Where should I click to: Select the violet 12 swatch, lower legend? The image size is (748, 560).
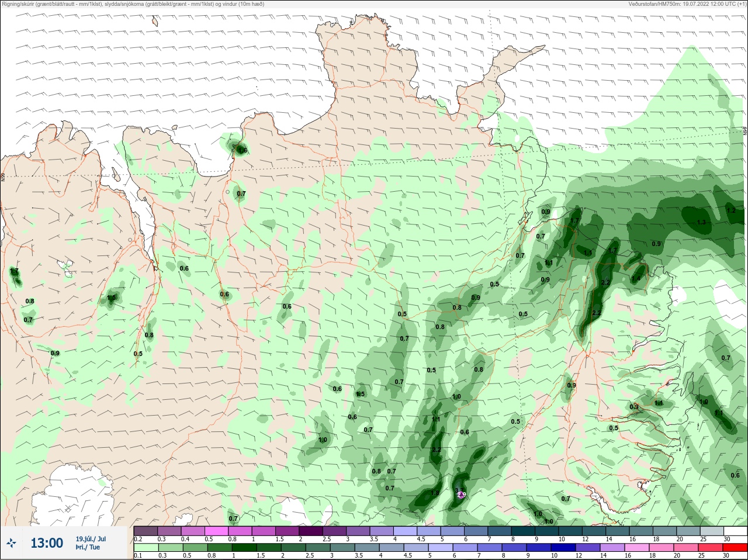click(588, 548)
